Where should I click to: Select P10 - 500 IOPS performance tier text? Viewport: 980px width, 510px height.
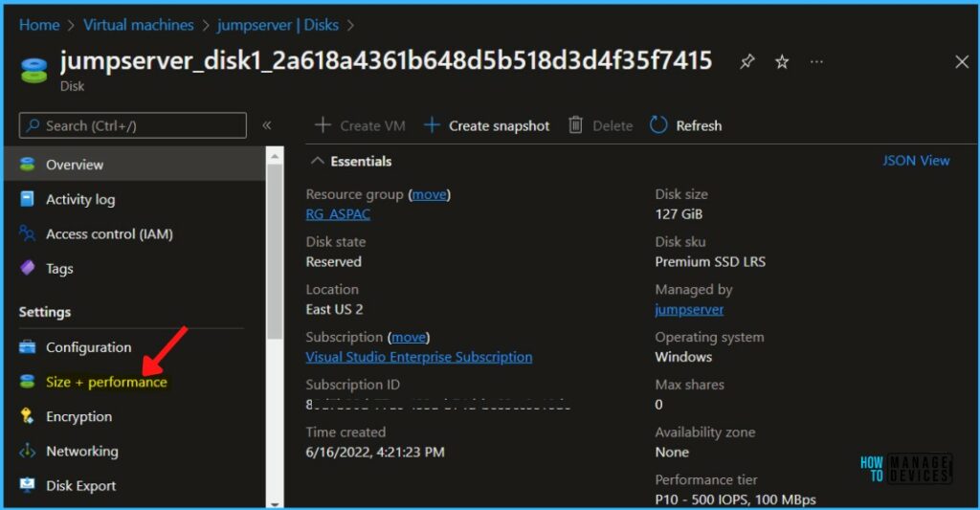click(x=736, y=499)
